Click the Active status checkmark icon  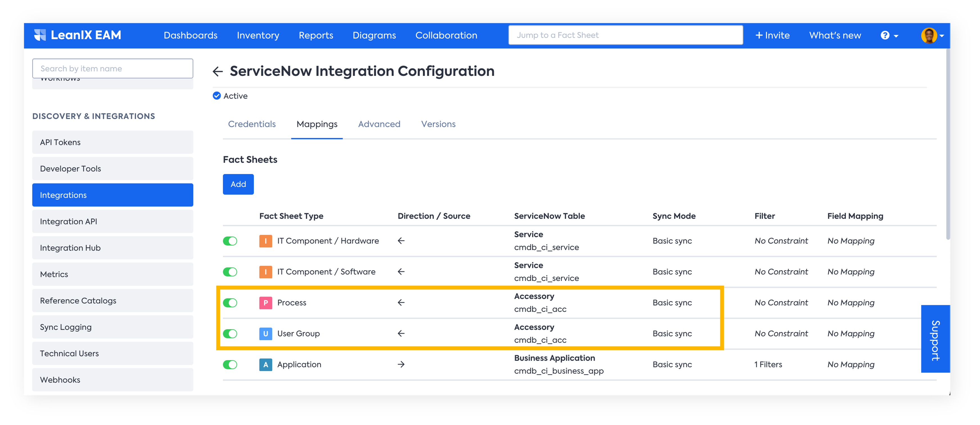click(x=216, y=96)
